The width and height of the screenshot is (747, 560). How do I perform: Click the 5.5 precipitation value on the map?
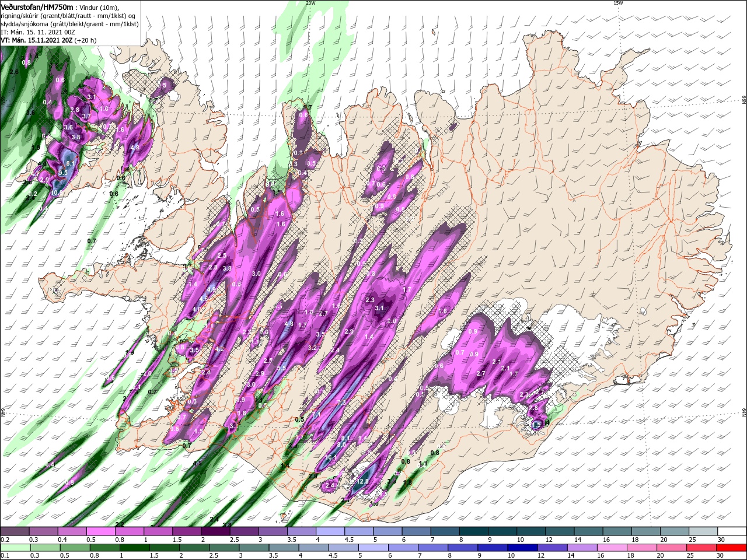(x=281, y=368)
